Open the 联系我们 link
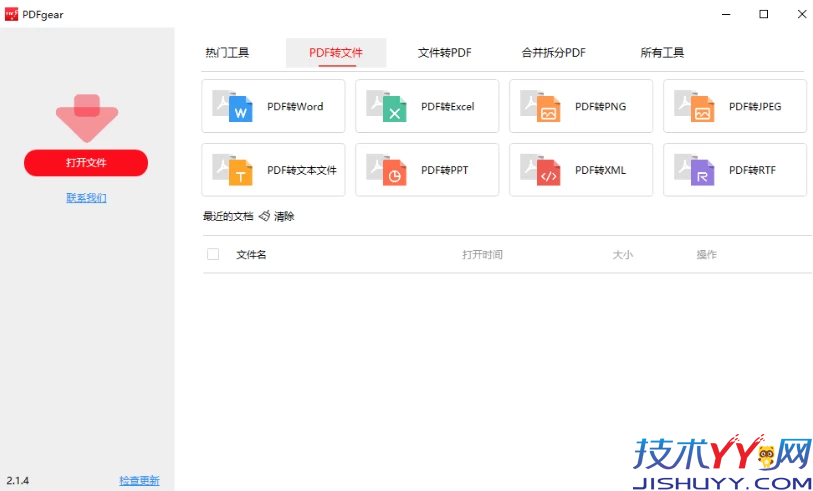 pos(87,198)
